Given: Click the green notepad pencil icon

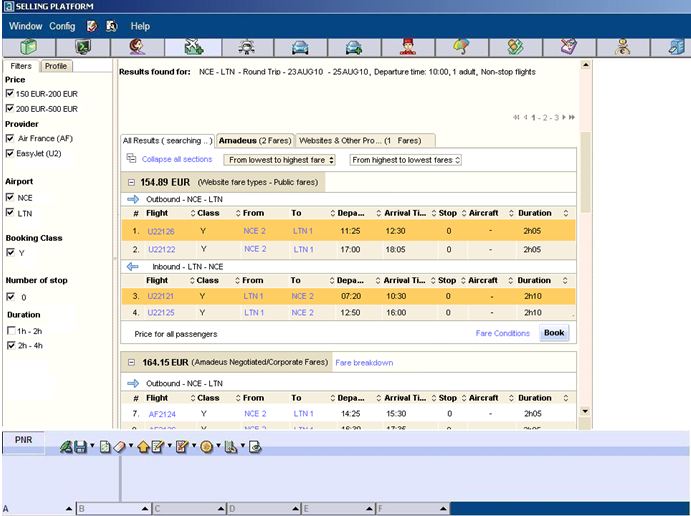Looking at the screenshot, I should 158,447.
